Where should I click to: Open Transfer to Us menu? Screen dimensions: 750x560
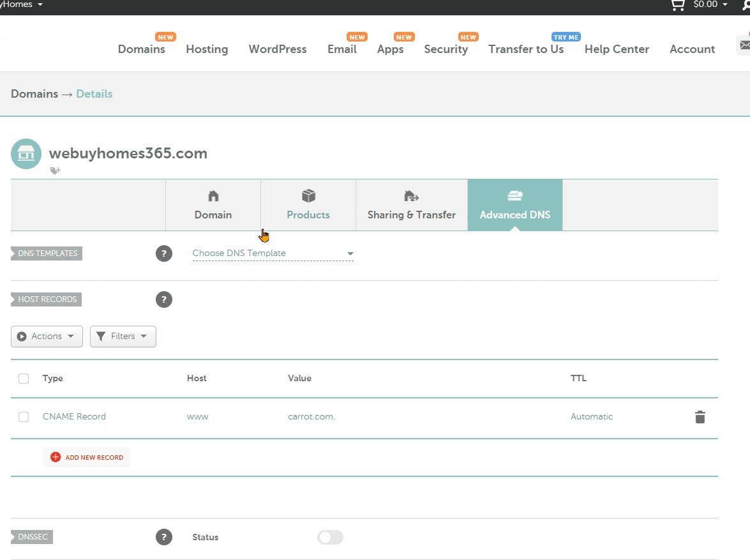(526, 49)
